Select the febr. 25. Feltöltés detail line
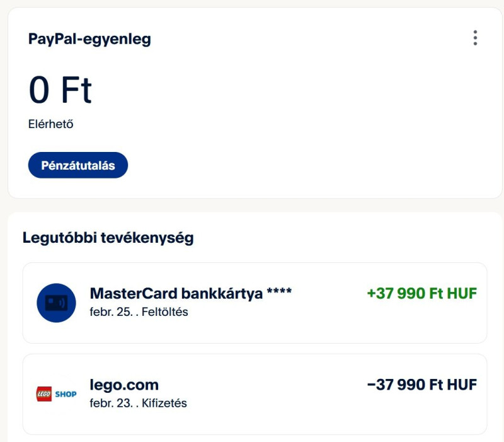This screenshot has width=504, height=442. [x=139, y=311]
